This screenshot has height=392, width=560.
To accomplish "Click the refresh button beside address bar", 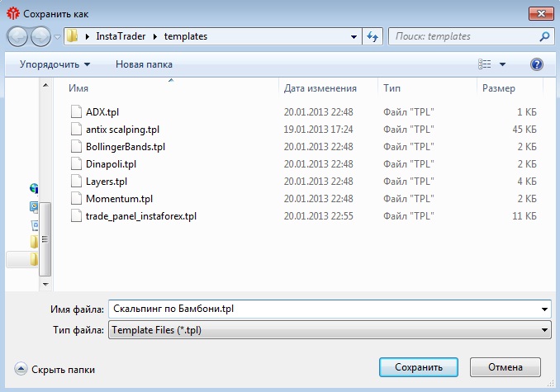I will click(x=373, y=36).
